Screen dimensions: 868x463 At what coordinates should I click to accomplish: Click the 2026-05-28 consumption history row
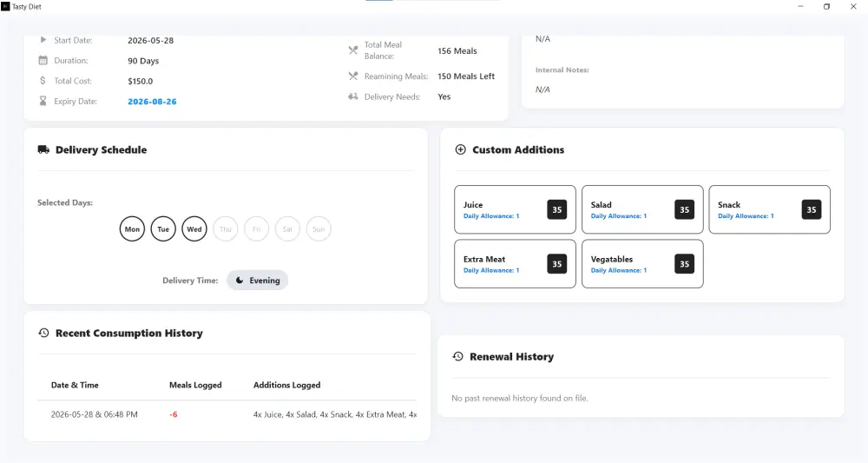[227, 414]
